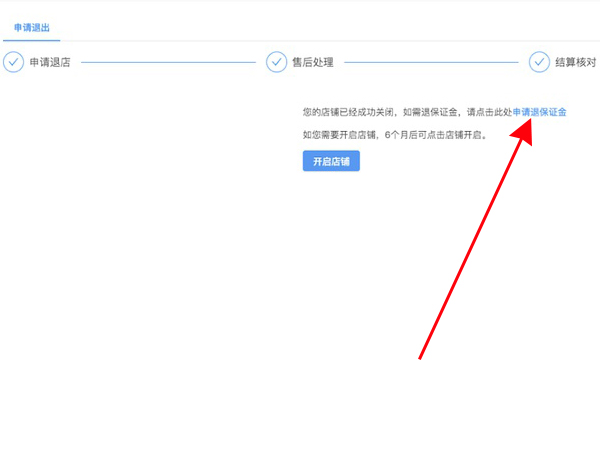Viewport: 600px width, 450px height.
Task: Click the tail end of red arrow
Action: tap(420, 357)
